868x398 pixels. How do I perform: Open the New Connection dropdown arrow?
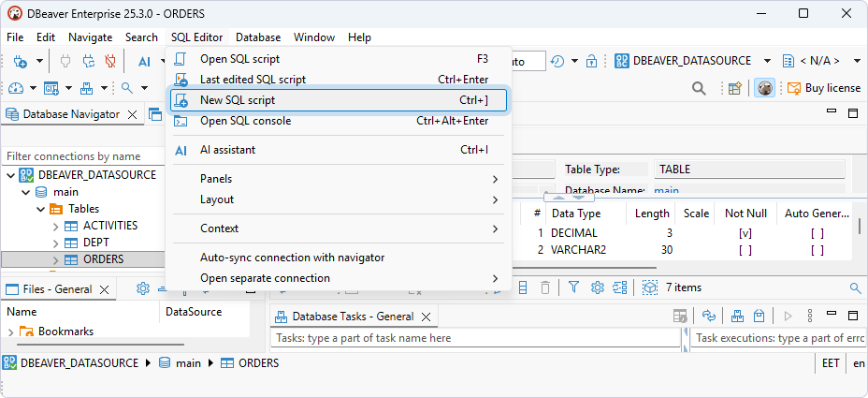39,61
